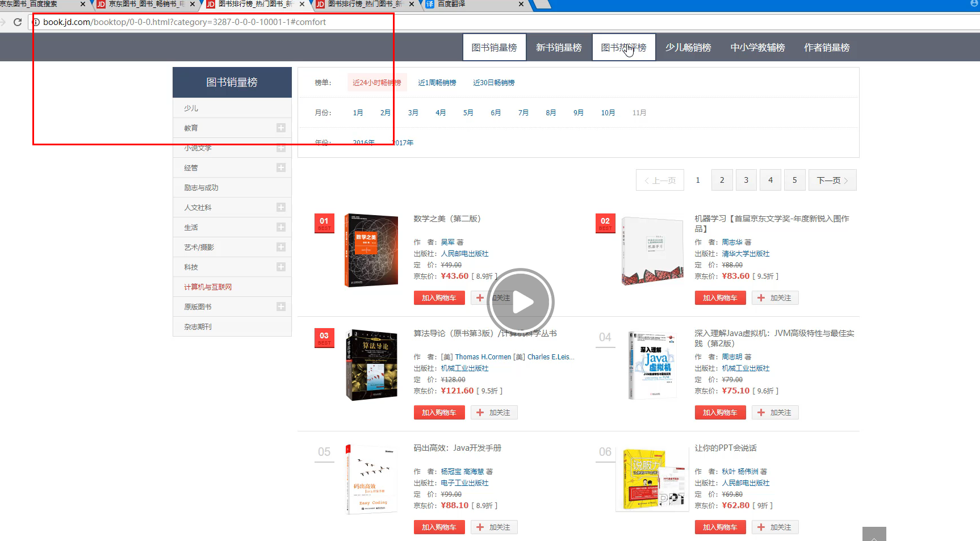Add 机器学习 to cart

(x=720, y=298)
